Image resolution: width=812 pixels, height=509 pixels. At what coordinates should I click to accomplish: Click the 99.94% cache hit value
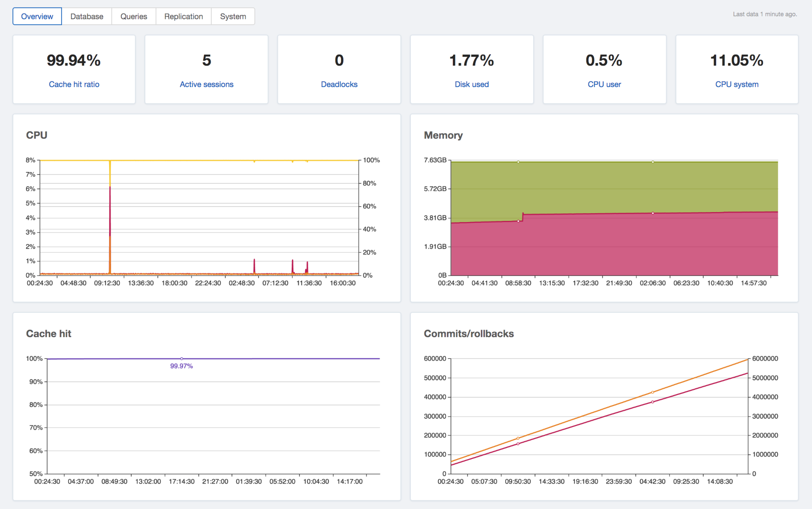(x=74, y=60)
